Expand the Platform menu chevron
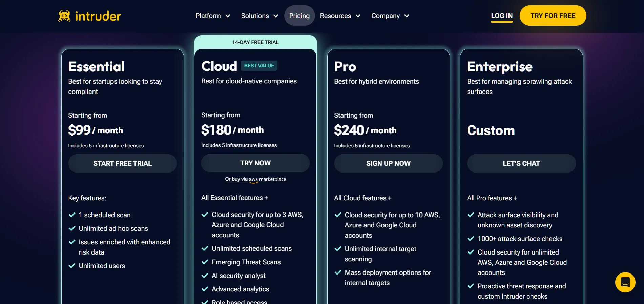 (x=228, y=16)
